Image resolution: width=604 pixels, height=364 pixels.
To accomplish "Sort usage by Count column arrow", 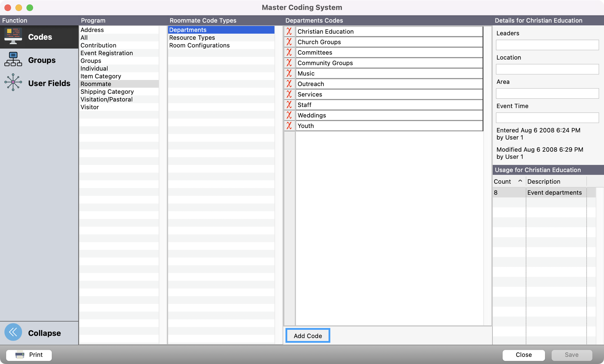I will [520, 181].
